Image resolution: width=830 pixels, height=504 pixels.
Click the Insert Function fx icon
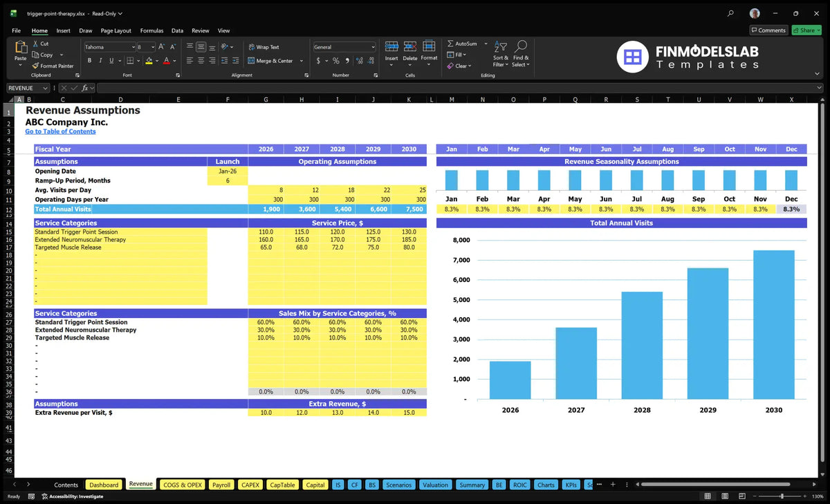point(85,88)
